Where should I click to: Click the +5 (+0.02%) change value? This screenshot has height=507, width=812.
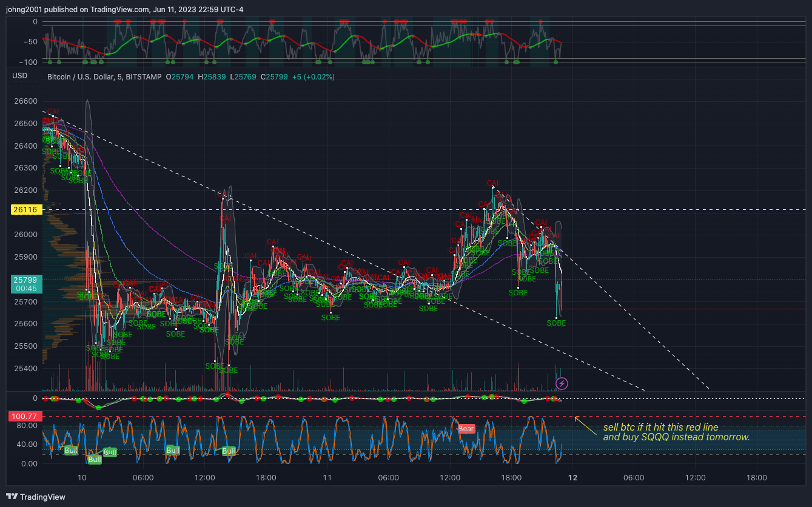pyautogui.click(x=313, y=77)
